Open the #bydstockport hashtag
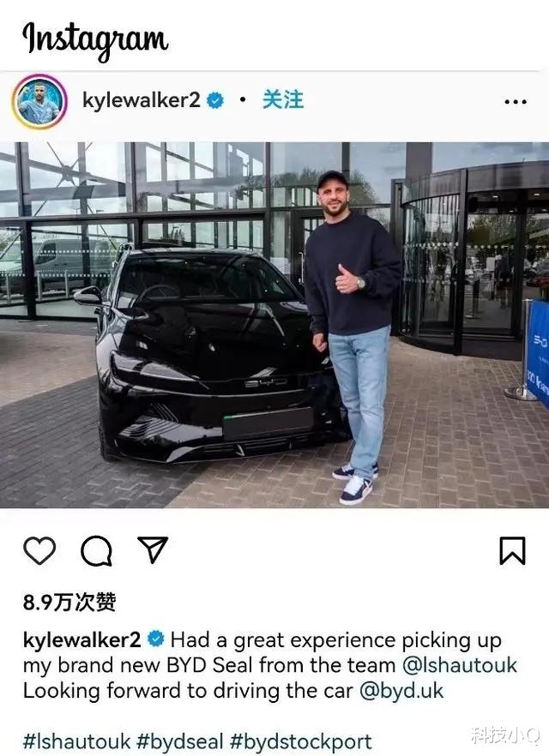Screen dimensions: 549x756 click(300, 741)
